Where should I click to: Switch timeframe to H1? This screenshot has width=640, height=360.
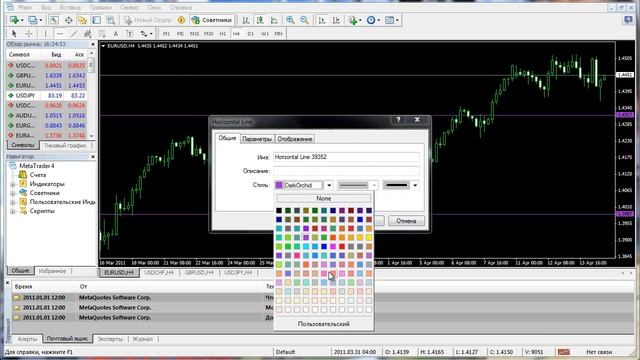222,33
